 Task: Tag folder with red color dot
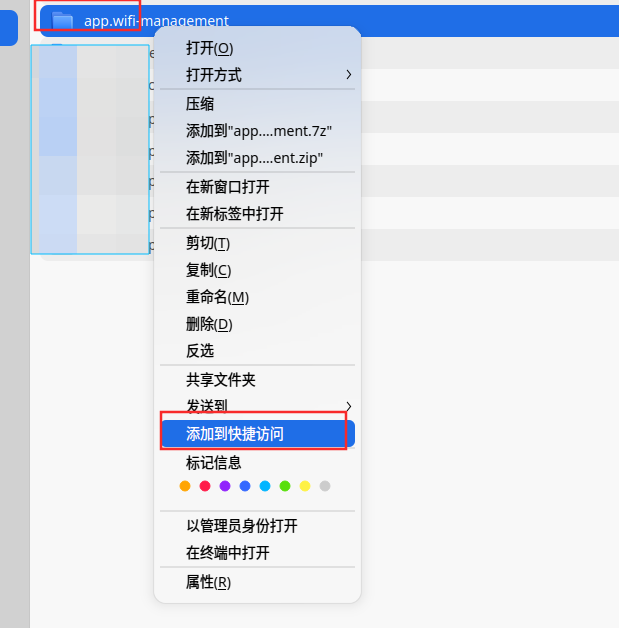click(205, 486)
